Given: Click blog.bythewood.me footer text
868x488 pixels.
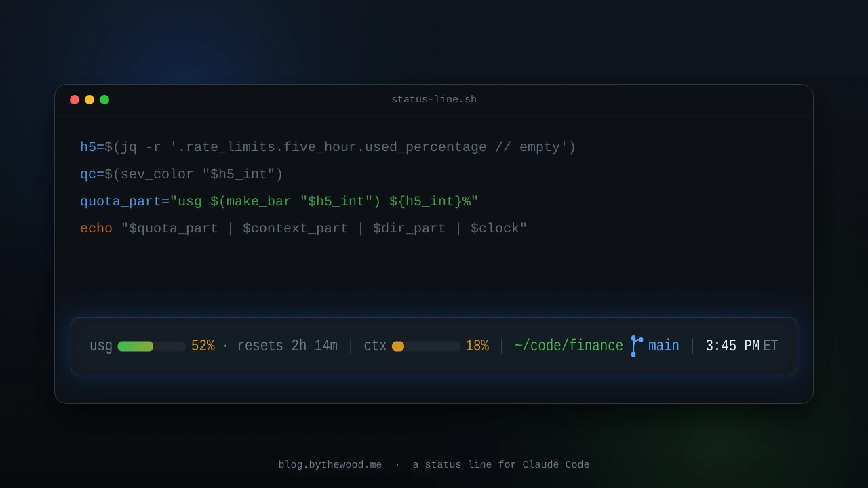Looking at the screenshot, I should (330, 465).
